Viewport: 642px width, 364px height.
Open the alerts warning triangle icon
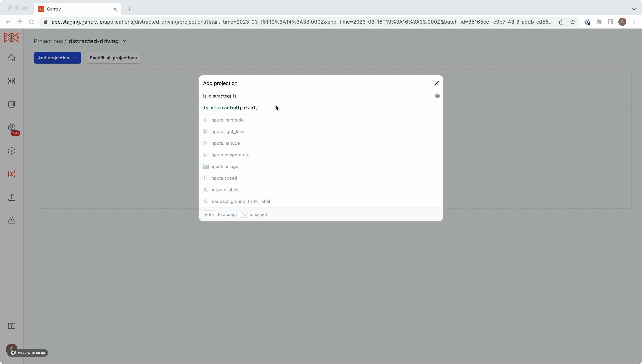pyautogui.click(x=11, y=220)
